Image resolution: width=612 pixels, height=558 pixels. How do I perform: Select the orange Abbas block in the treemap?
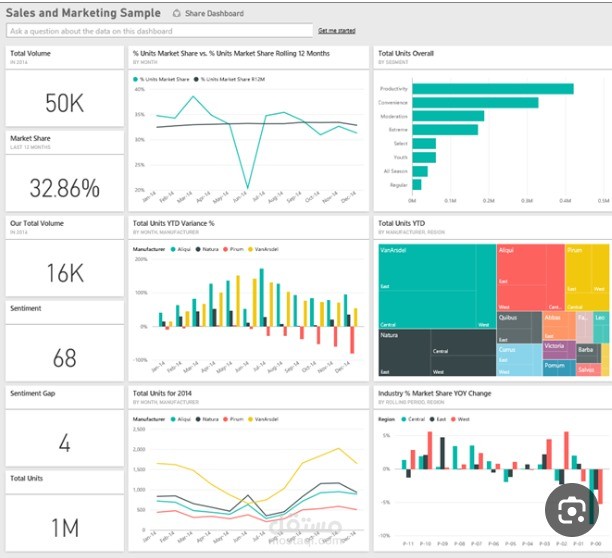[x=559, y=326]
